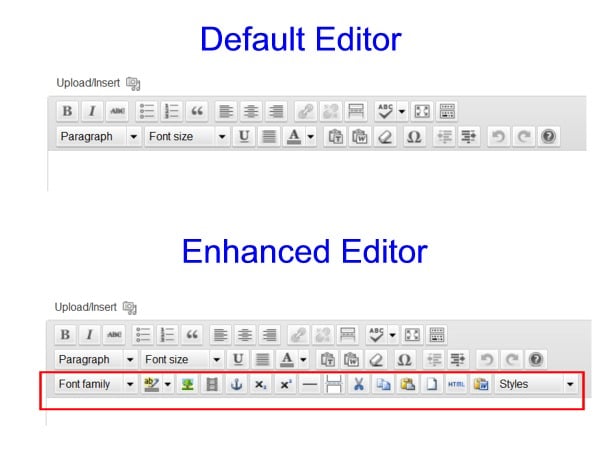Toggle kitchen sink in Enhanced Editor
This screenshot has height=453, width=613.
pos(437,335)
